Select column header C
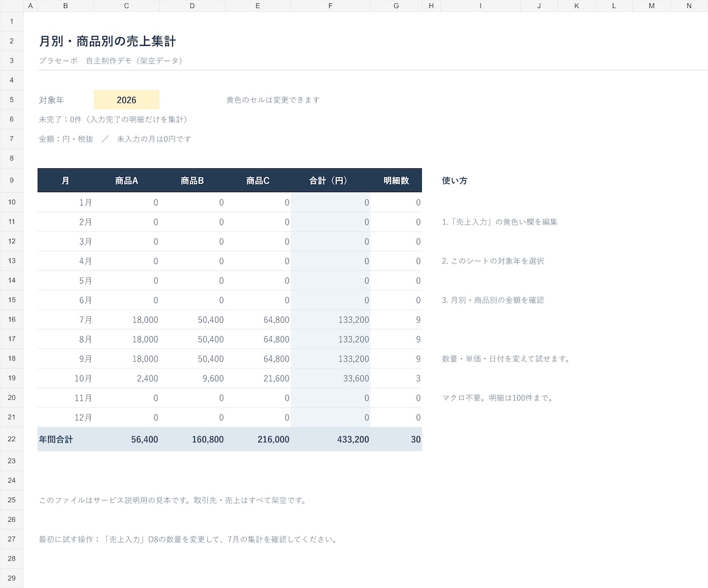This screenshot has width=708, height=588. coord(127,6)
